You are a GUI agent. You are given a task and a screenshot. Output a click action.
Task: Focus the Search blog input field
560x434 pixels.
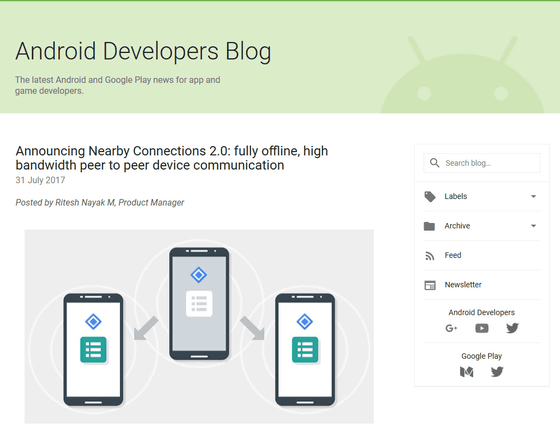(482, 163)
